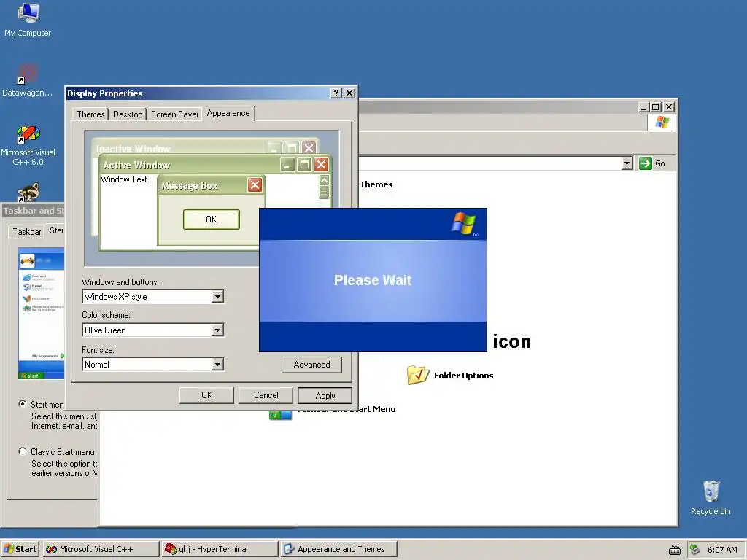Click the Themes heading in Explorer window
Image resolution: width=747 pixels, height=560 pixels.
376,184
